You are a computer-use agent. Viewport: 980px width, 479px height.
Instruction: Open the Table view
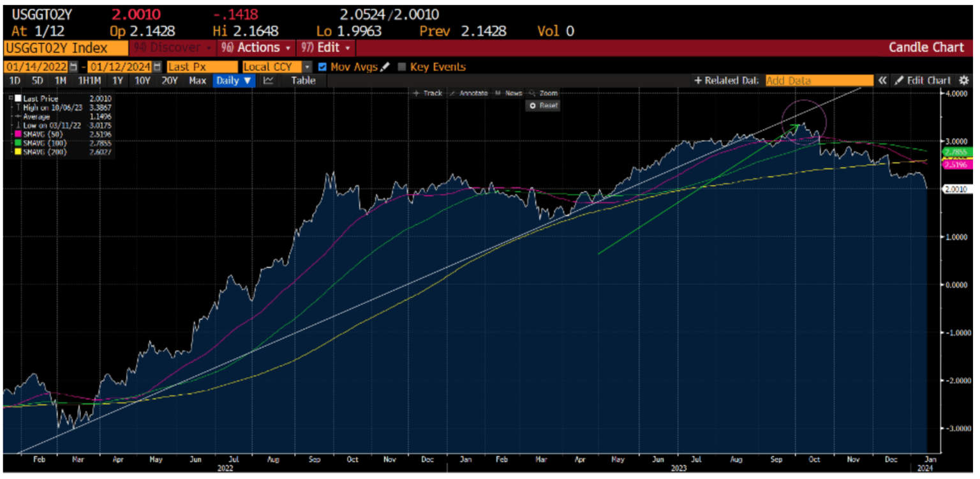coord(303,80)
